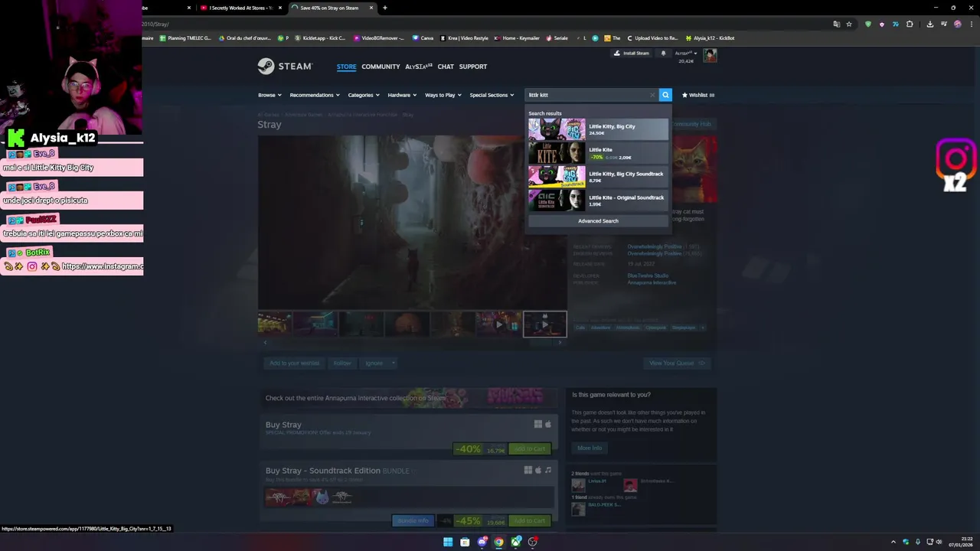Add Stray to cart at -40%

[x=530, y=448]
